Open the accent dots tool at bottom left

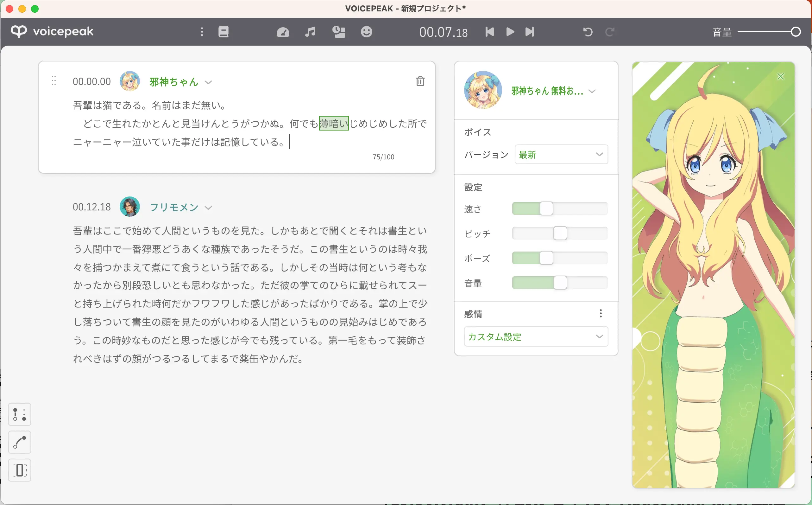pos(20,414)
